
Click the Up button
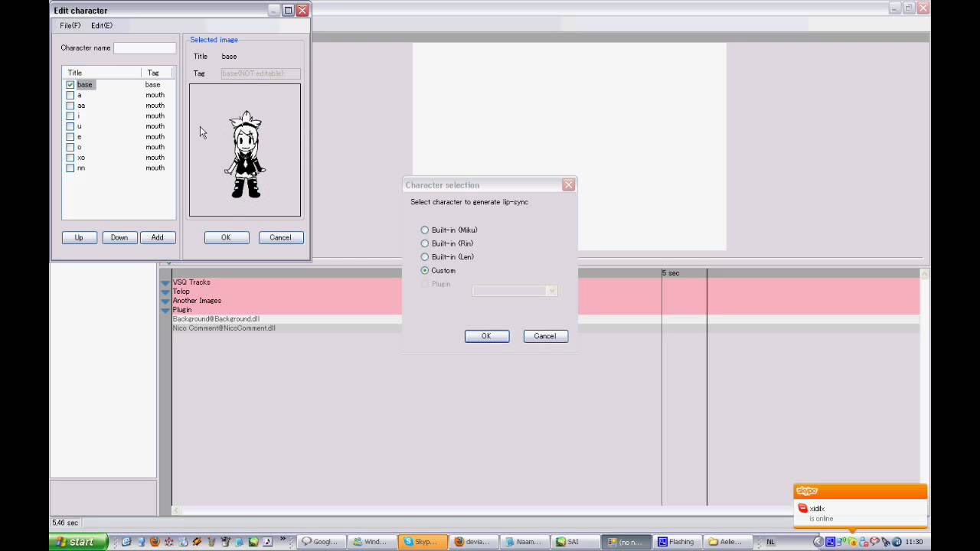click(x=79, y=237)
